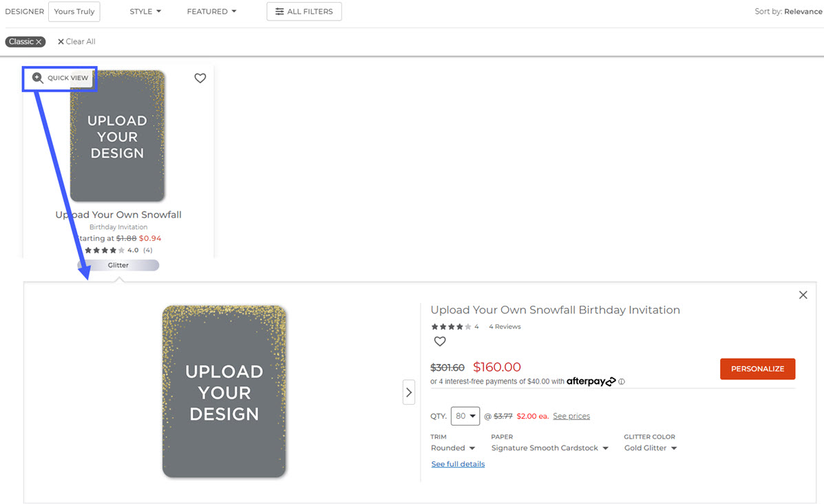Select the Yours Truly designer filter
This screenshot has height=504, width=824.
[74, 11]
